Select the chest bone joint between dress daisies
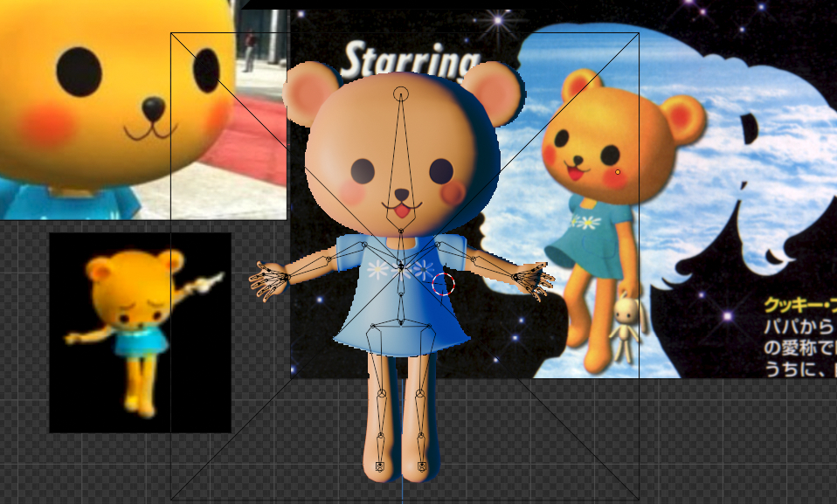This screenshot has height=504, width=837. (x=400, y=266)
